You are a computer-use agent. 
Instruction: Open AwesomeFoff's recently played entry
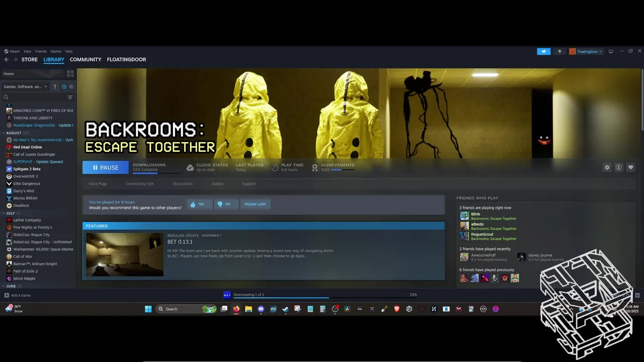click(x=484, y=257)
